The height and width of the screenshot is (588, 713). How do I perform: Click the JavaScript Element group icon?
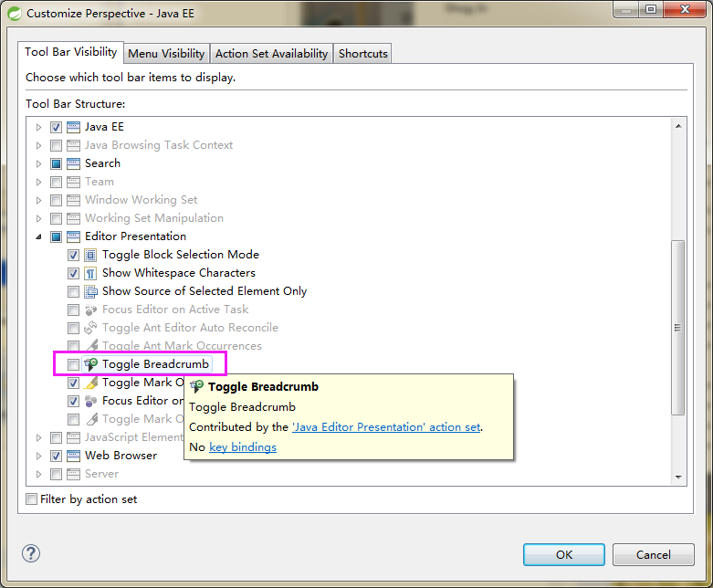(73, 437)
